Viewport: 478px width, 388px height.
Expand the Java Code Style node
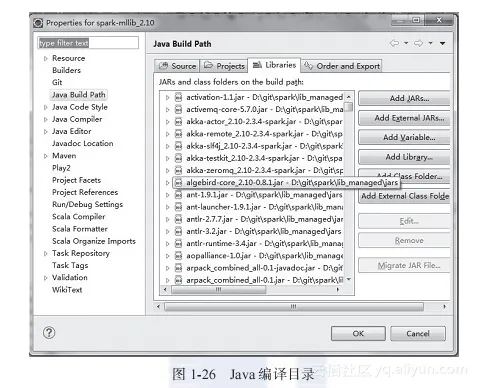(x=46, y=107)
